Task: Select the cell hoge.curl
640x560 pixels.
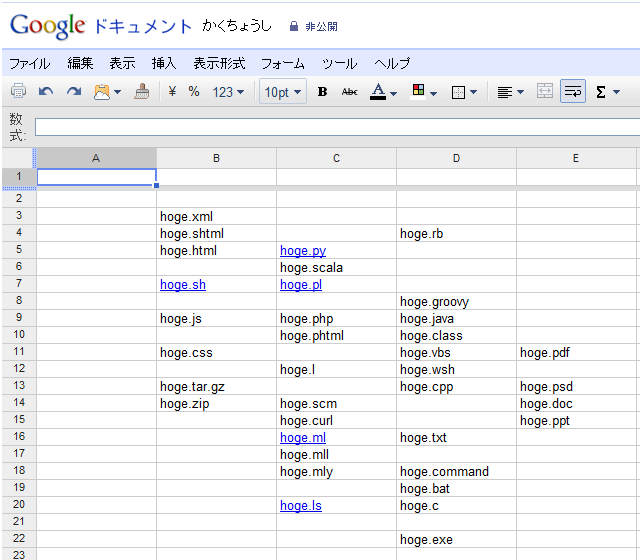Action: 336,420
